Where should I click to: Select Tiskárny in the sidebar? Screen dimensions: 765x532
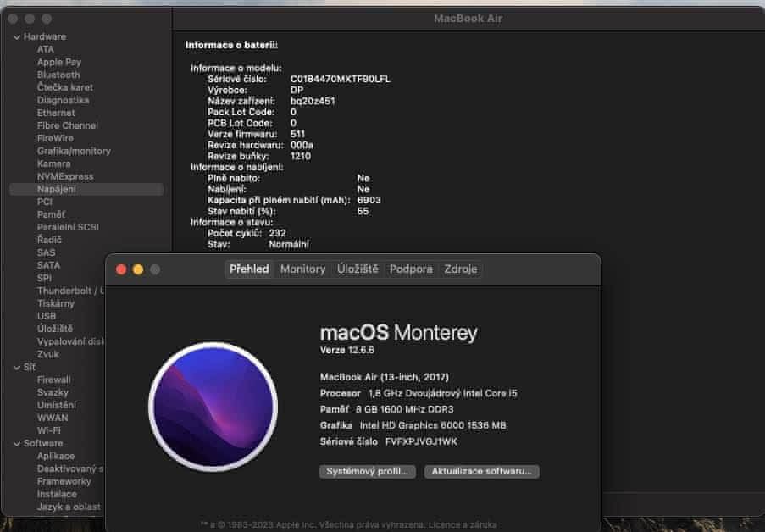tap(56, 303)
